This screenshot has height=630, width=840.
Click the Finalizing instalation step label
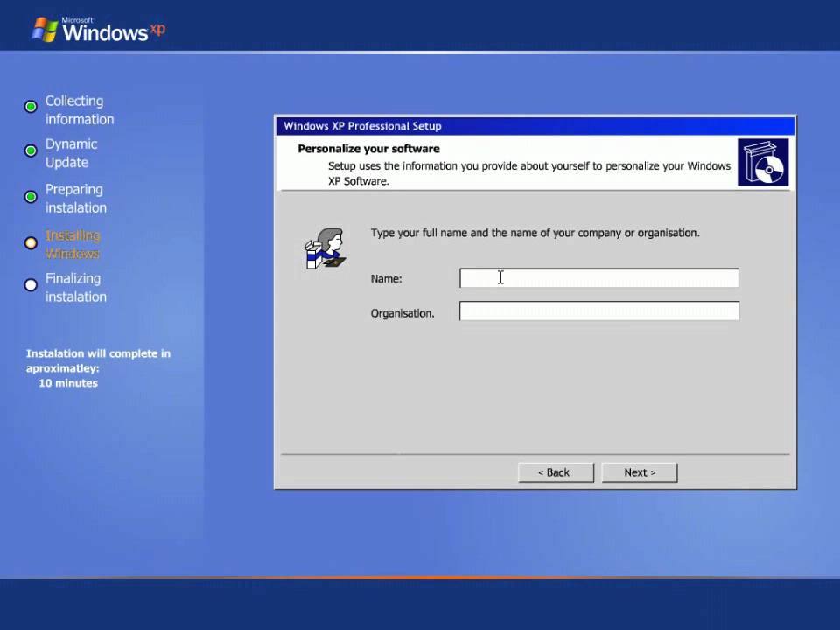tap(75, 288)
